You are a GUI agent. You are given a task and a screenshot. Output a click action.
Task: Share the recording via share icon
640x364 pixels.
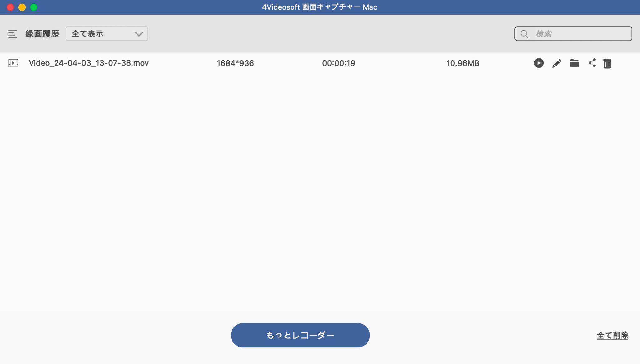click(592, 63)
